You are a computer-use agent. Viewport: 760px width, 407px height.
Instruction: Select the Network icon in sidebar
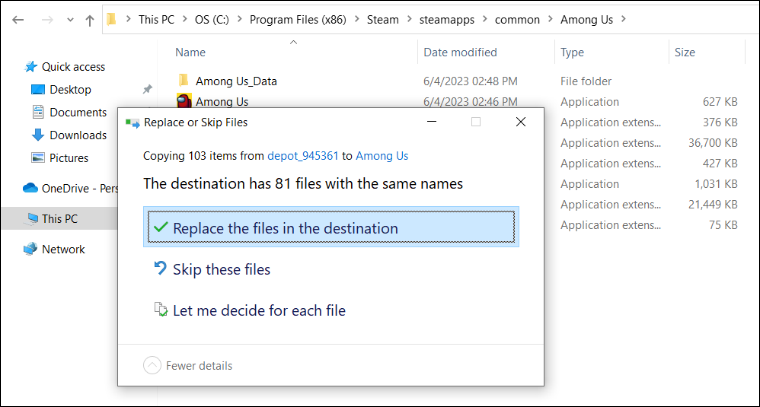(x=30, y=249)
